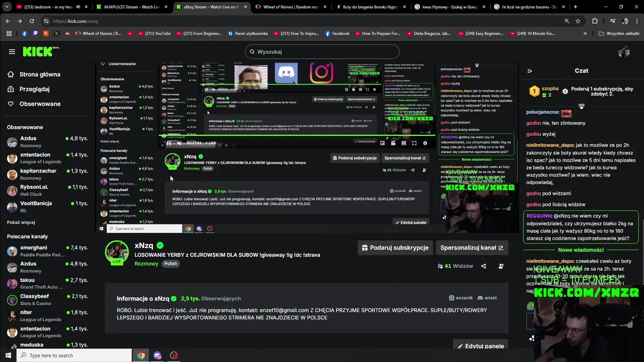Click the Obserwowane heart icon

[x=11, y=104]
